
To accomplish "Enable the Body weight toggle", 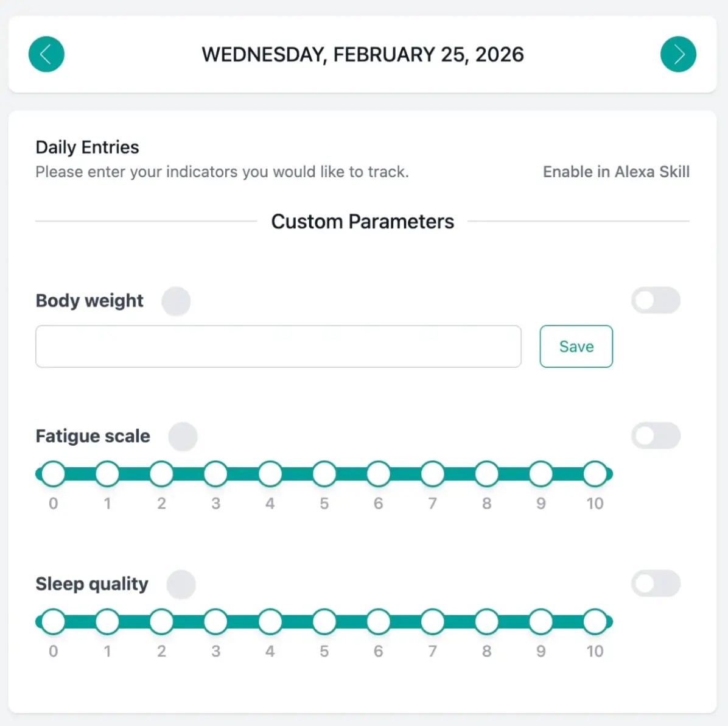I will tap(656, 300).
